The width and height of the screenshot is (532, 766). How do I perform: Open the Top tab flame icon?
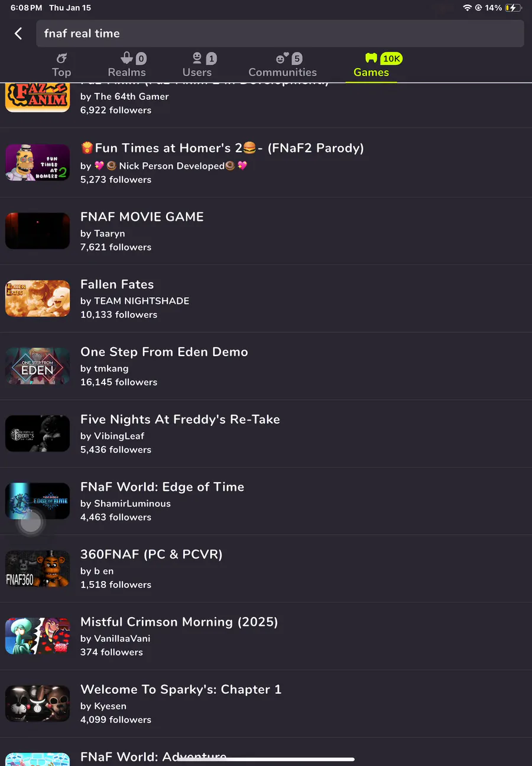[61, 58]
